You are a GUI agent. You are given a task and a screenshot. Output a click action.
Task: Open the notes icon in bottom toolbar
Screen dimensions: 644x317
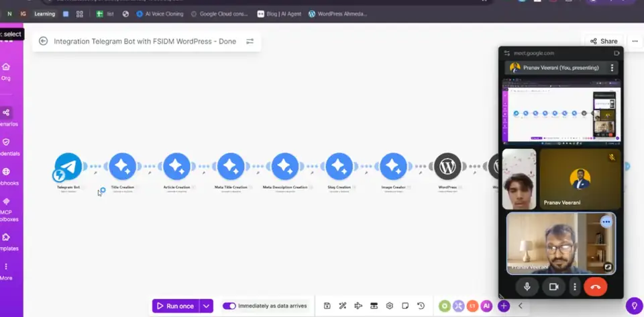tap(405, 306)
